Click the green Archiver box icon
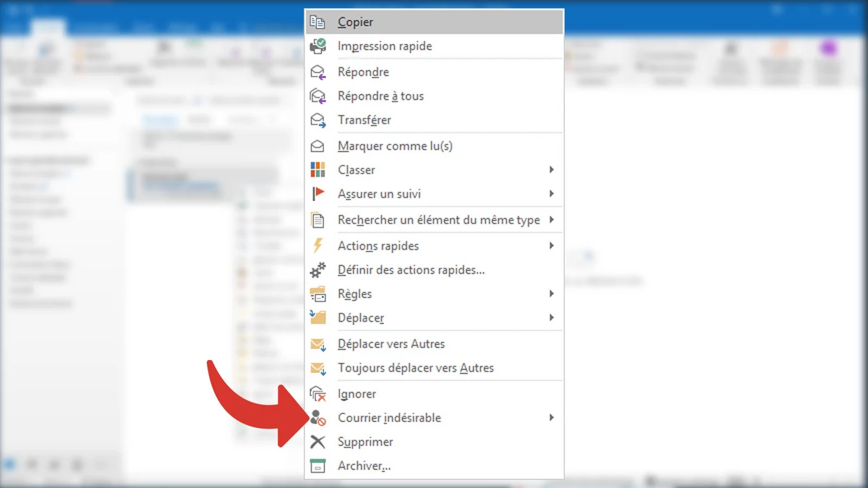Screen dimensions: 868x488 coord(318,466)
